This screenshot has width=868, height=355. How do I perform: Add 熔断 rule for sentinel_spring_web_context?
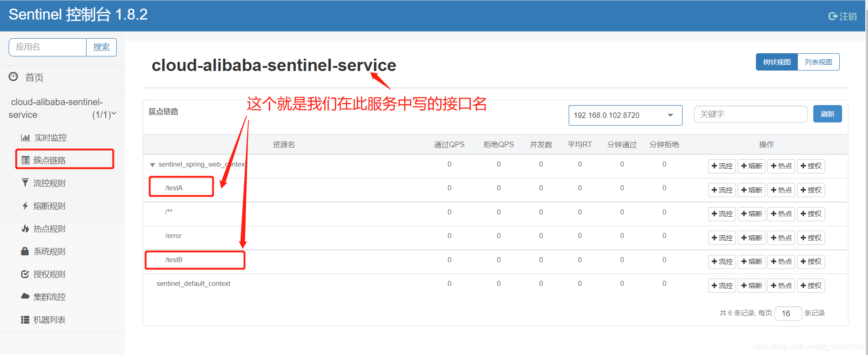coord(751,166)
